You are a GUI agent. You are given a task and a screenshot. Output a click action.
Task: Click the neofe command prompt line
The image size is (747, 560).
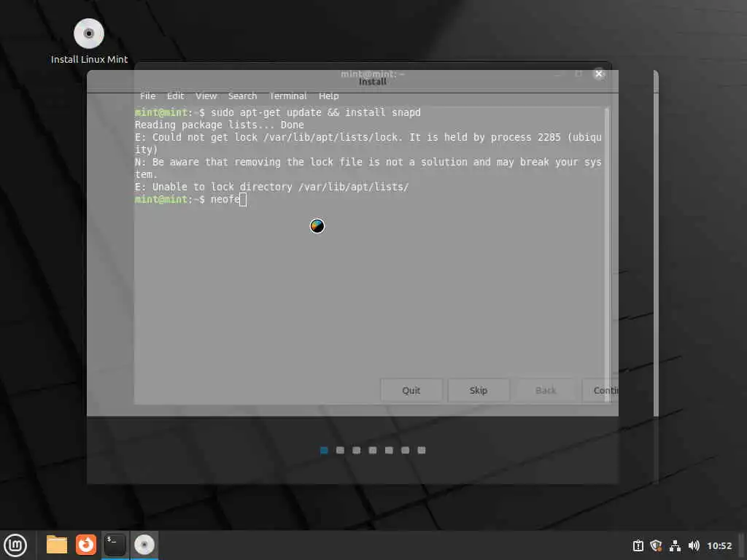[190, 200]
